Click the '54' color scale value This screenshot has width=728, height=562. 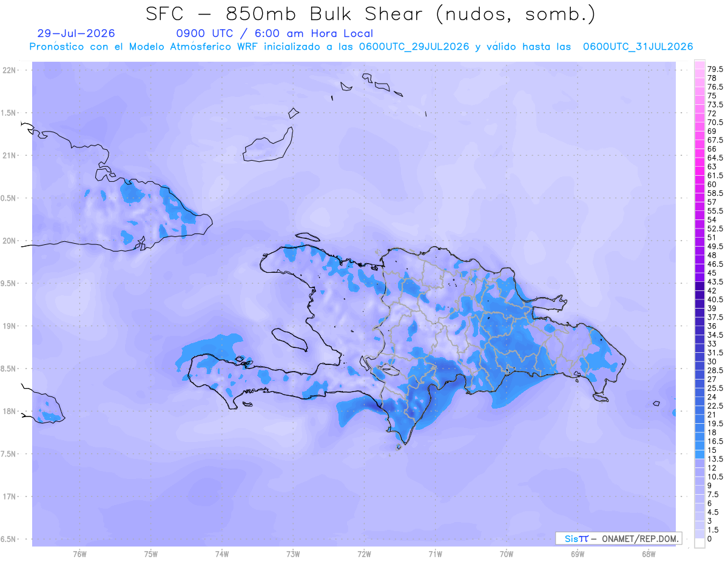[x=712, y=219]
